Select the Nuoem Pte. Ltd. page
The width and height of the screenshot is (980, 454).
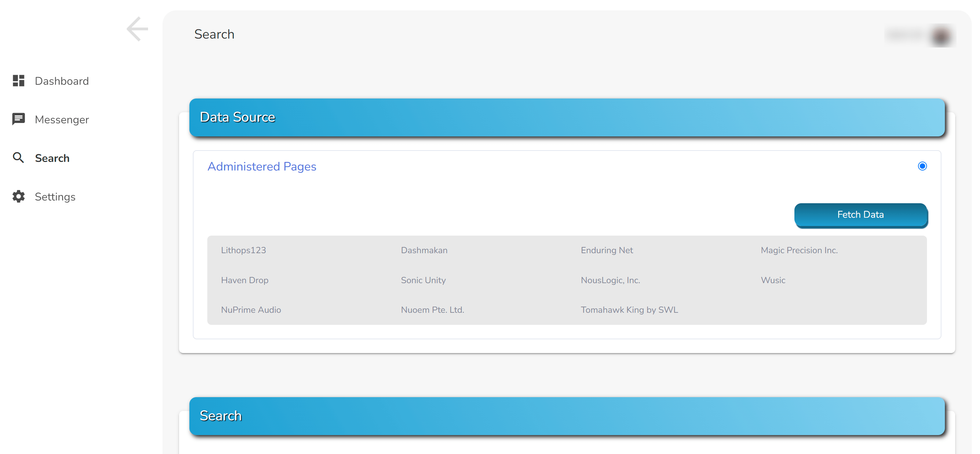pyautogui.click(x=432, y=310)
